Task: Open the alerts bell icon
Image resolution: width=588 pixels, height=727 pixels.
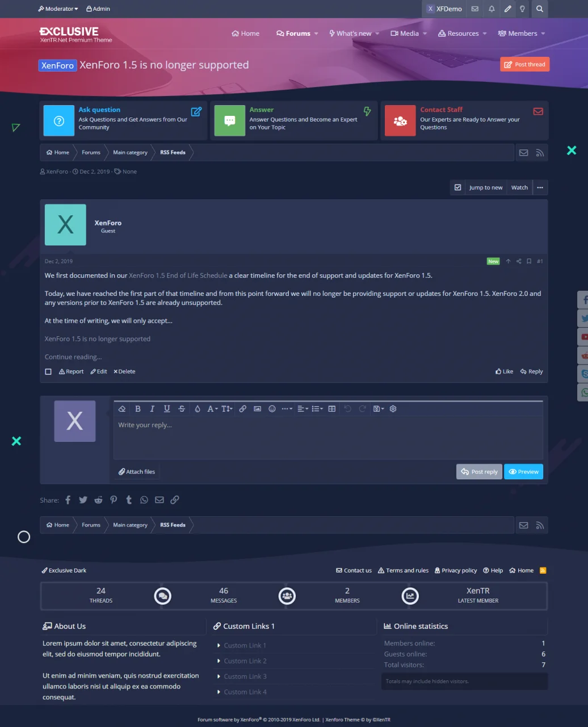Action: click(492, 9)
